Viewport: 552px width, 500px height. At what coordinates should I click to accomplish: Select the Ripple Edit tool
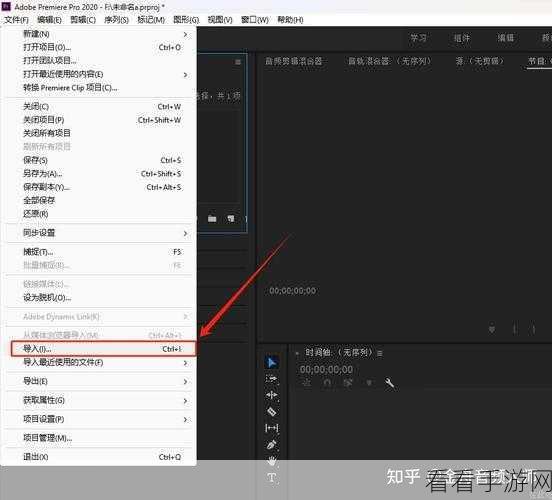(272, 395)
